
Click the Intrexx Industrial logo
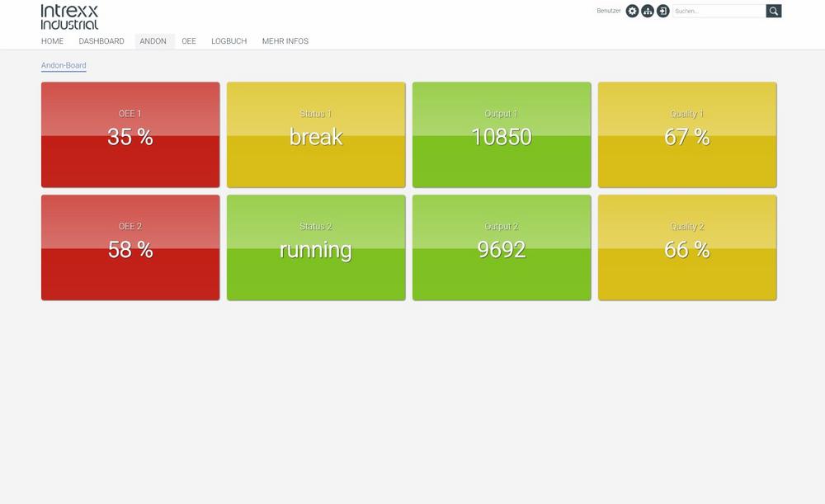69,16
